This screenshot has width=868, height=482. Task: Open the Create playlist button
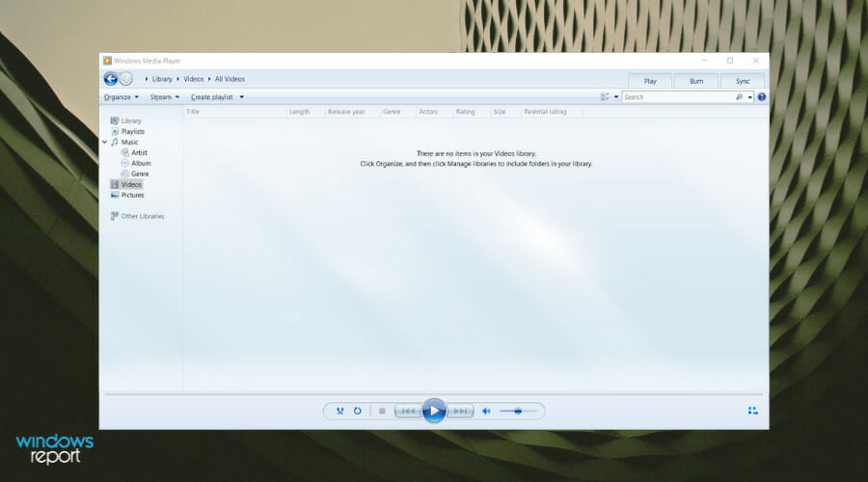pos(212,96)
